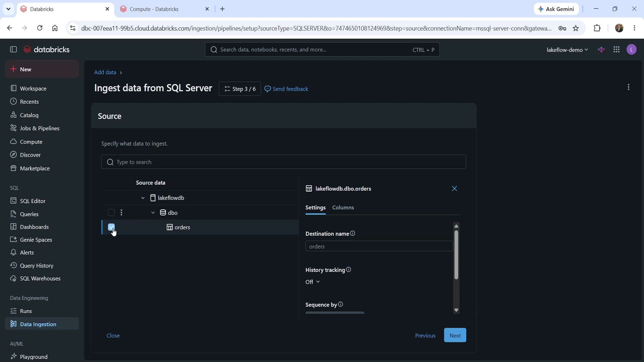
Task: Switch to the Settings tab
Action: coord(316,208)
